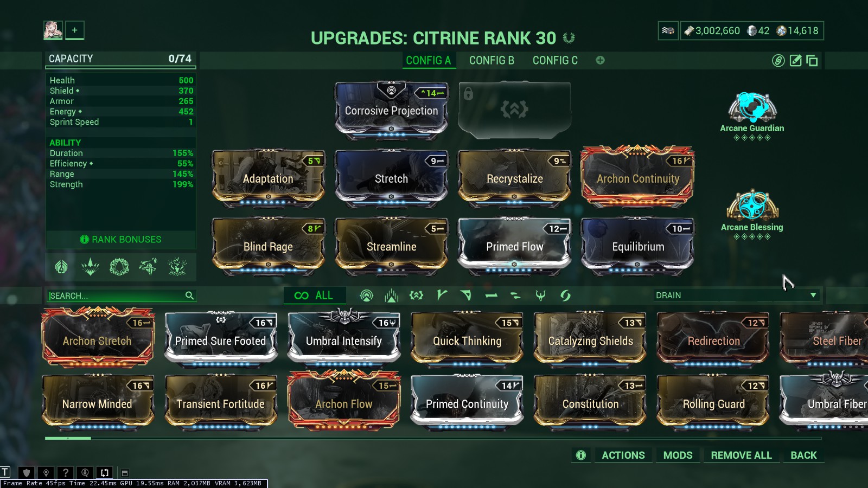Expand RANK BONUSES info
Screen dimensions: 868x488
[120, 239]
